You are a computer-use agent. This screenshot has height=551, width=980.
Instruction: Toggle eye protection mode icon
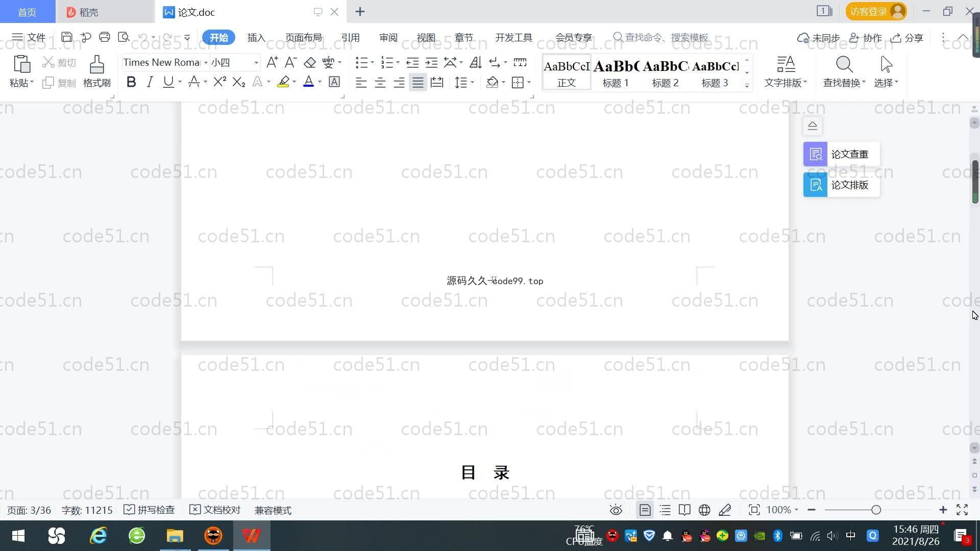(616, 510)
